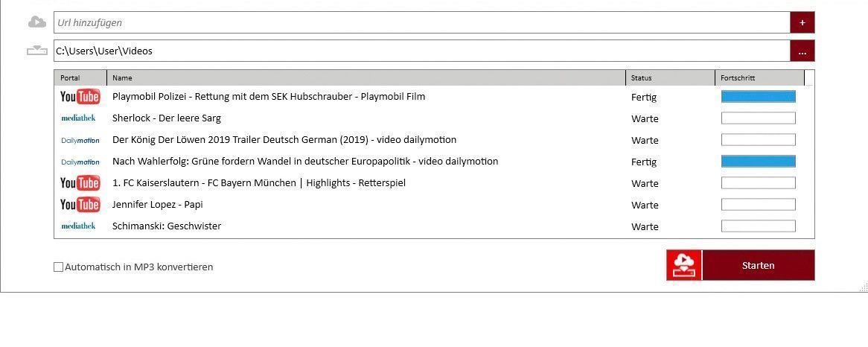Enable Automatisch in MP3 konvertieren checkbox

click(x=59, y=267)
